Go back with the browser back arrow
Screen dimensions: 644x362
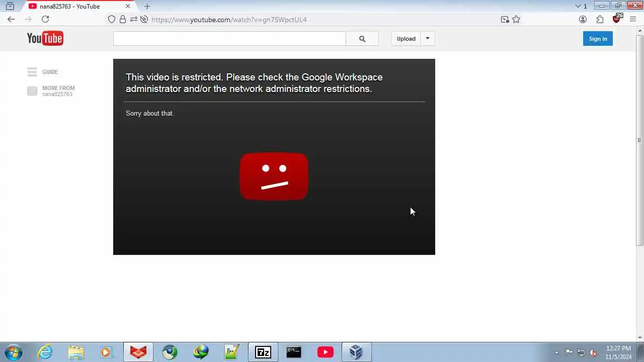pyautogui.click(x=11, y=19)
